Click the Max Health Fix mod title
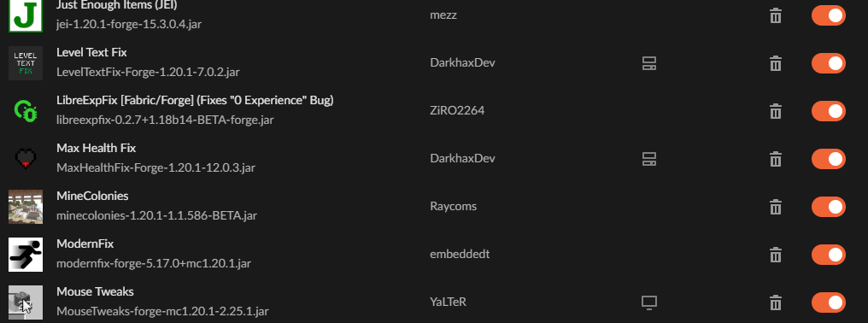868x323 pixels. (96, 148)
